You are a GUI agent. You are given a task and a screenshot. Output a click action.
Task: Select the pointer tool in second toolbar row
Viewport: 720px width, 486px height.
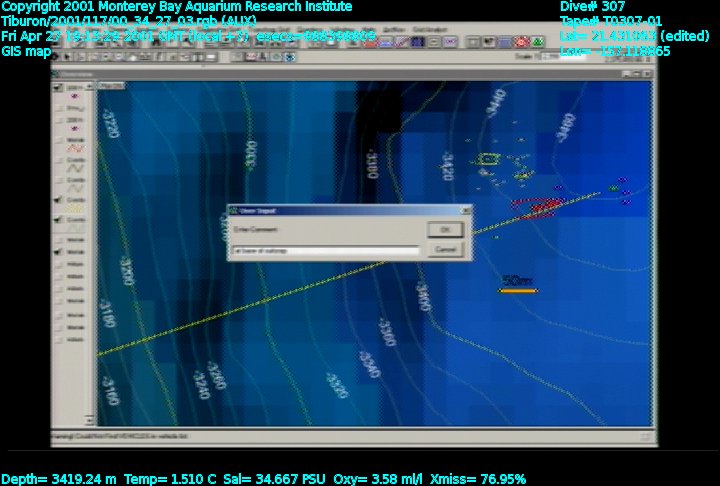coord(67,57)
